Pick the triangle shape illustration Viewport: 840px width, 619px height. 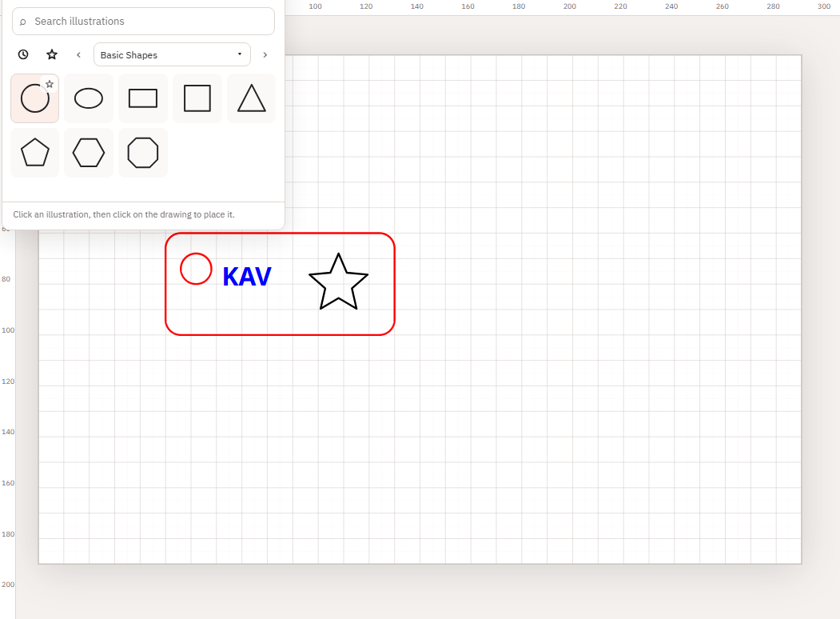tap(251, 98)
